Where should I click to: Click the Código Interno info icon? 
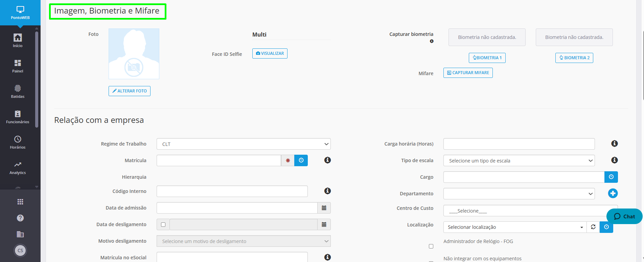[327, 191]
